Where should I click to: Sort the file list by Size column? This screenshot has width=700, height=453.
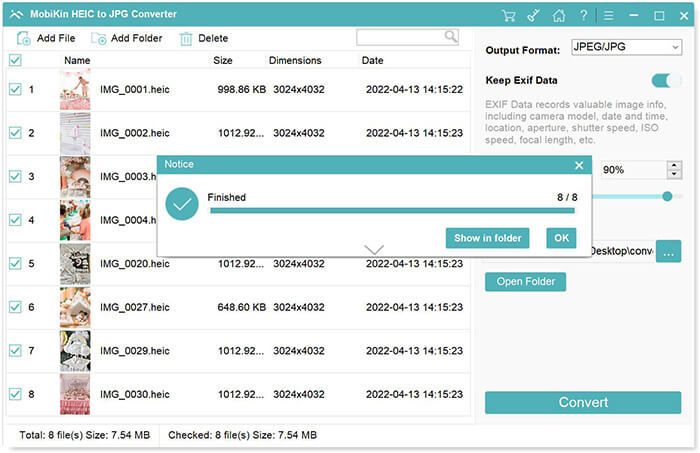tap(223, 61)
